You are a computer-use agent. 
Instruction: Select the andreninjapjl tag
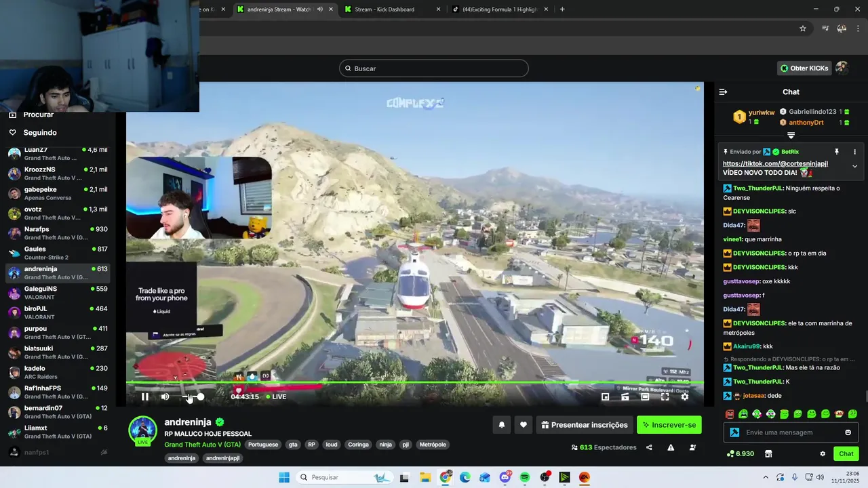pyautogui.click(x=223, y=458)
